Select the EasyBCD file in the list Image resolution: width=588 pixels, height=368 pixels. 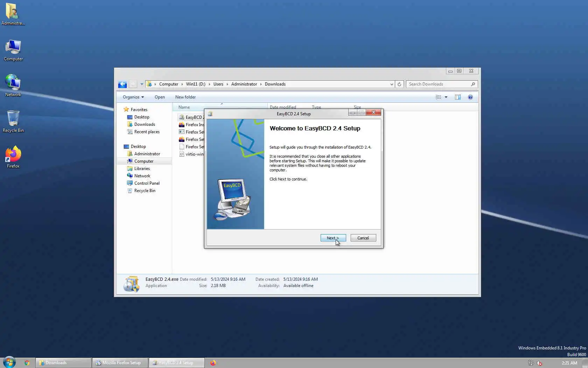click(x=191, y=117)
